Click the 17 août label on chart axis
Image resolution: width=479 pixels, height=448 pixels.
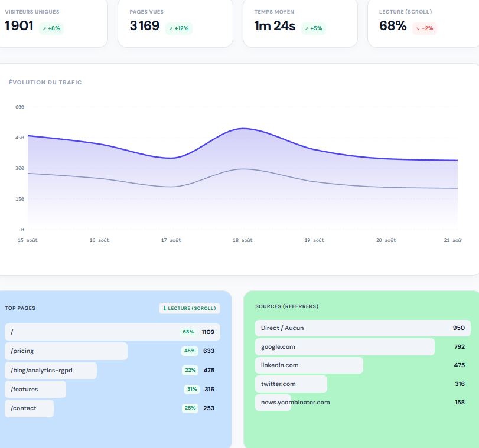(x=171, y=240)
